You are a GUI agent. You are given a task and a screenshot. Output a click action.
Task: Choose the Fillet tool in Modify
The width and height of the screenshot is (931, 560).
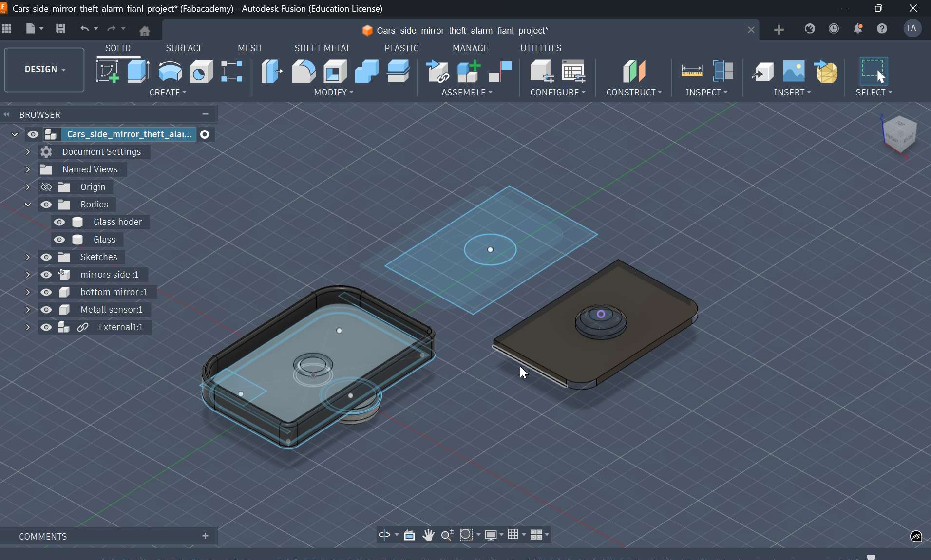[304, 72]
